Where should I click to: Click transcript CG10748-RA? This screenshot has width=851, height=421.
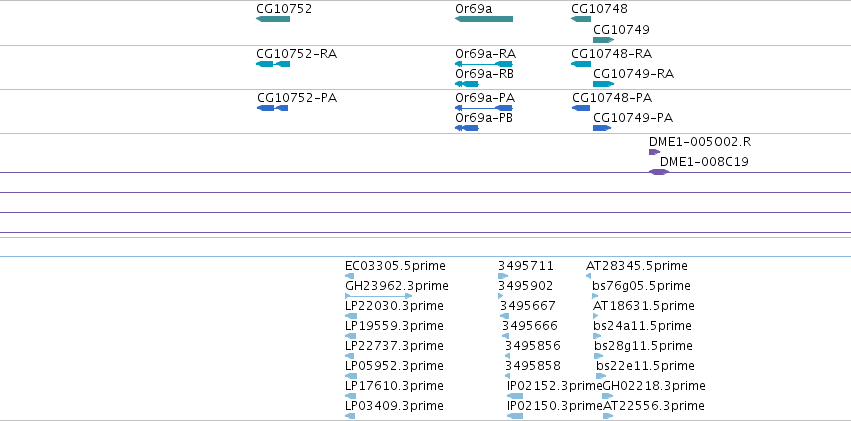coord(581,64)
